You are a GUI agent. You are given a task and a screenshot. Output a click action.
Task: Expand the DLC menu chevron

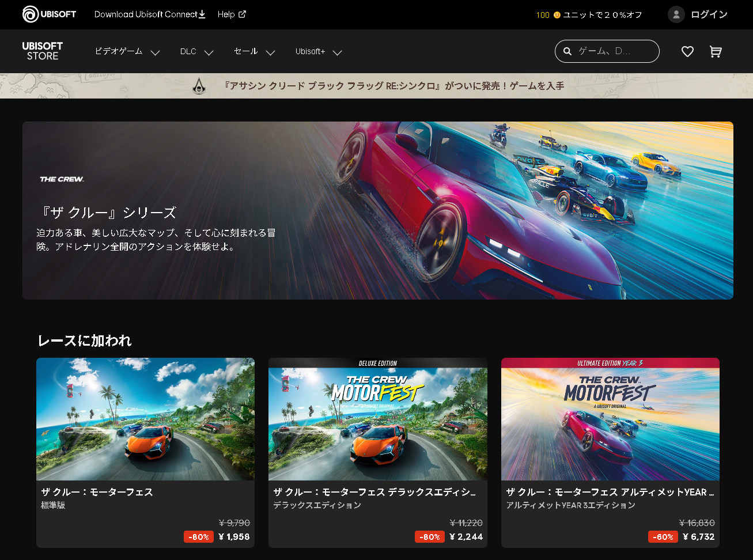[209, 52]
